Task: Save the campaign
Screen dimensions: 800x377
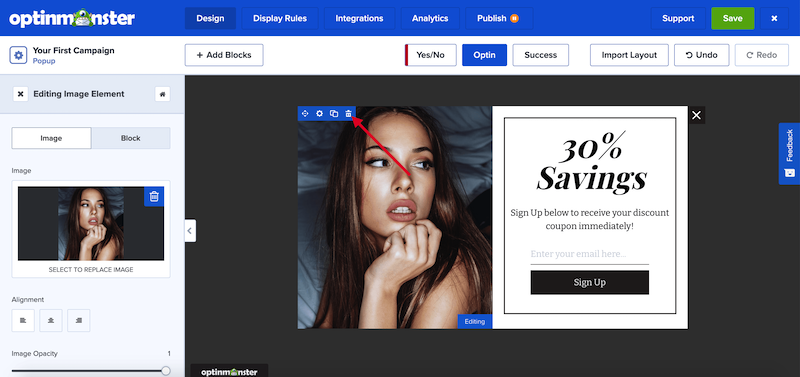Action: (733, 18)
